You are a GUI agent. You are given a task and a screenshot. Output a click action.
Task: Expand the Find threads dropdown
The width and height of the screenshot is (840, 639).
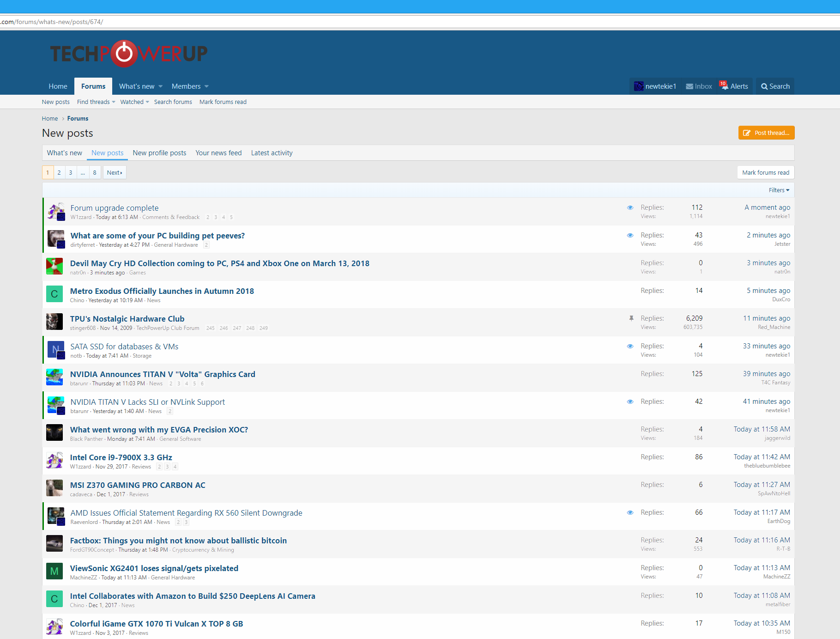tap(96, 102)
